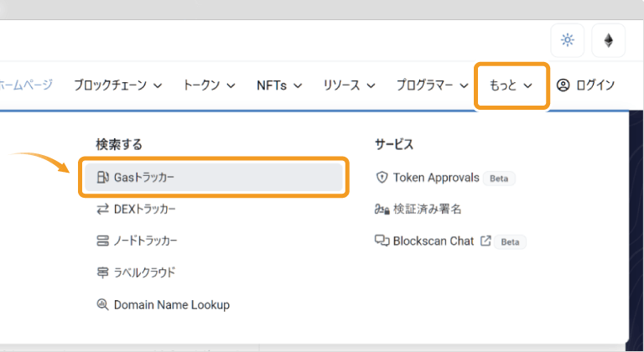Expand the リソース dropdown chevron
The height and width of the screenshot is (352, 644).
[x=371, y=85]
